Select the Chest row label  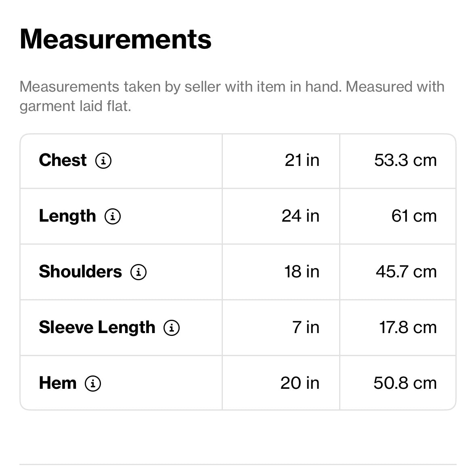63,160
